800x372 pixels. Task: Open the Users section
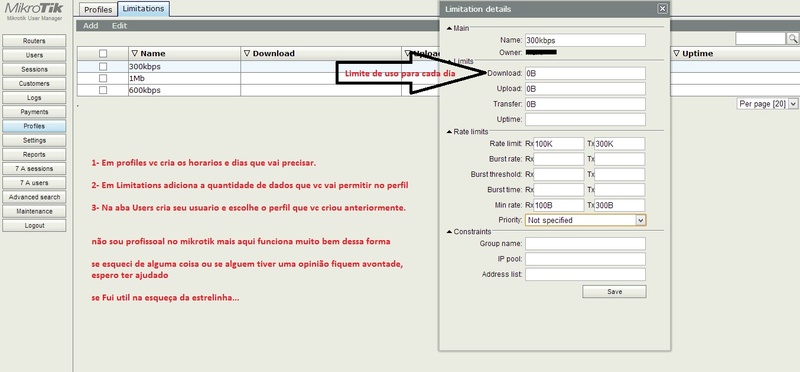click(34, 55)
